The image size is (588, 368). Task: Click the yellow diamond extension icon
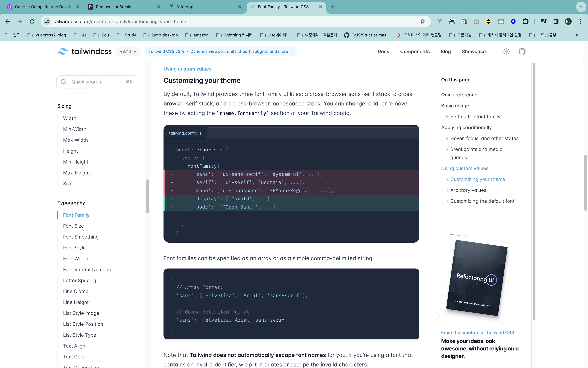pyautogui.click(x=488, y=21)
